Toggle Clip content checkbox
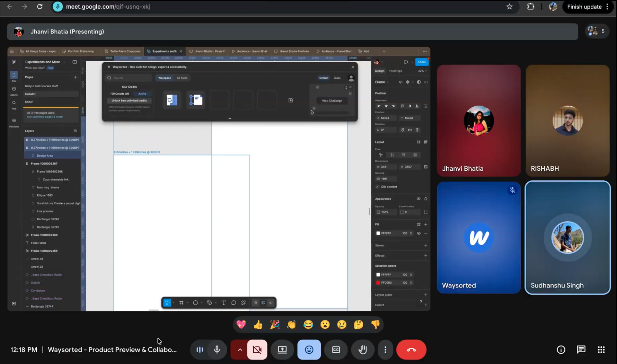 (378, 187)
